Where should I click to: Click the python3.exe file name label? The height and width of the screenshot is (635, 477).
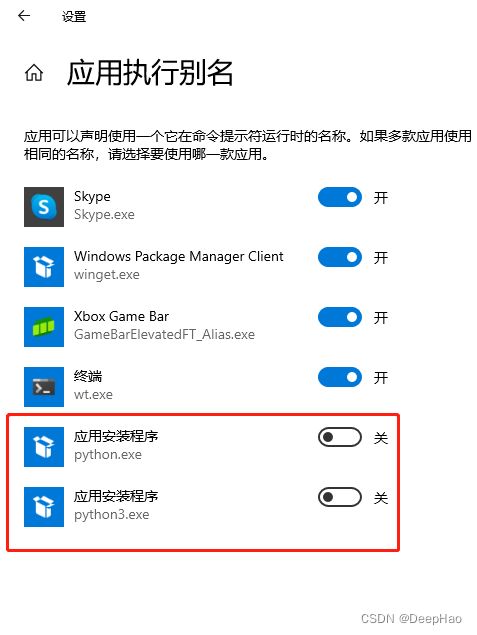click(x=111, y=515)
